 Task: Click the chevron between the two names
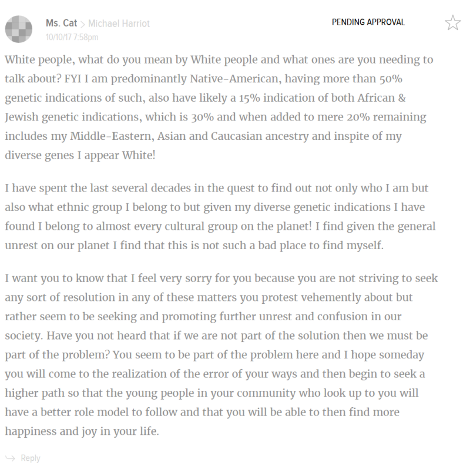coord(83,24)
